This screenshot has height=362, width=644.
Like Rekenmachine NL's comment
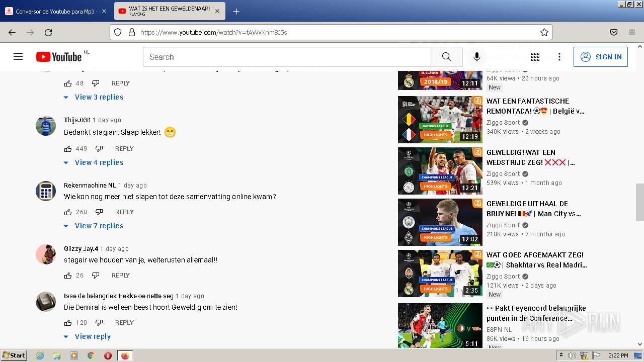(x=68, y=212)
